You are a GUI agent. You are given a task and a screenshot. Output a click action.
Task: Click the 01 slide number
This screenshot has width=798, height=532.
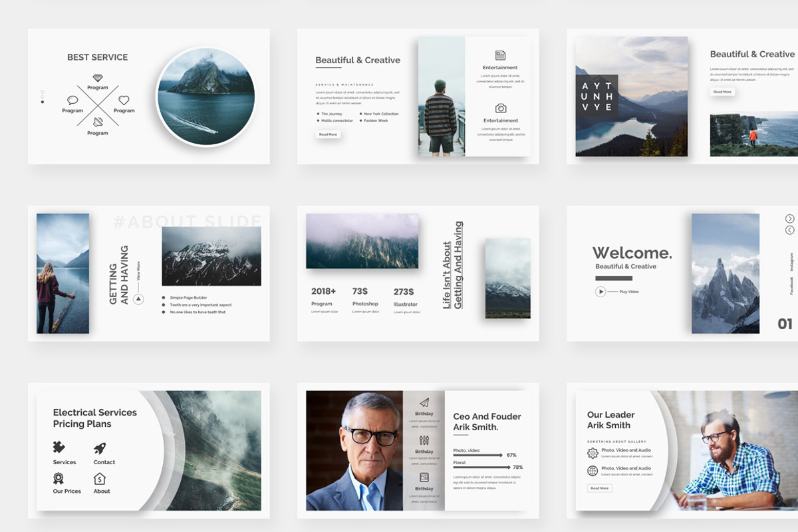(x=785, y=324)
